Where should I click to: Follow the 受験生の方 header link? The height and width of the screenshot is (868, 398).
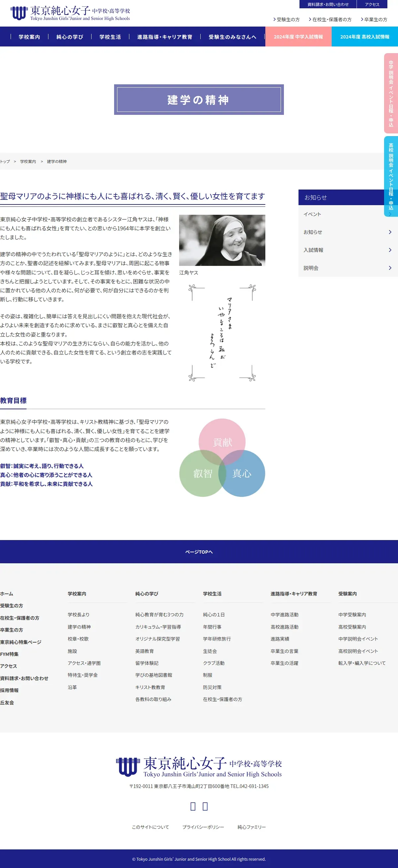286,20
